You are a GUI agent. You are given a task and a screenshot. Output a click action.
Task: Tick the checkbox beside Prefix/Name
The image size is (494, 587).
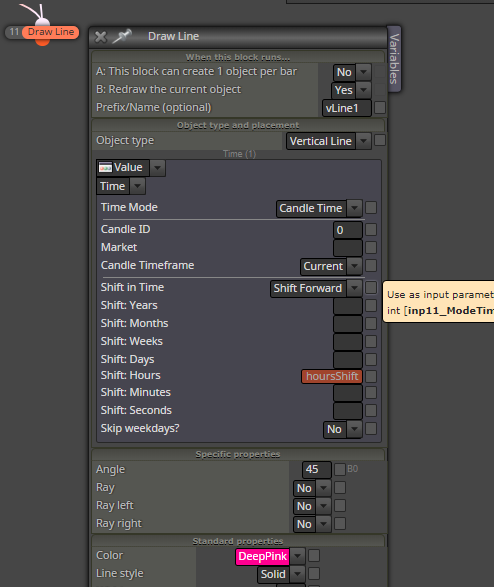click(x=380, y=107)
